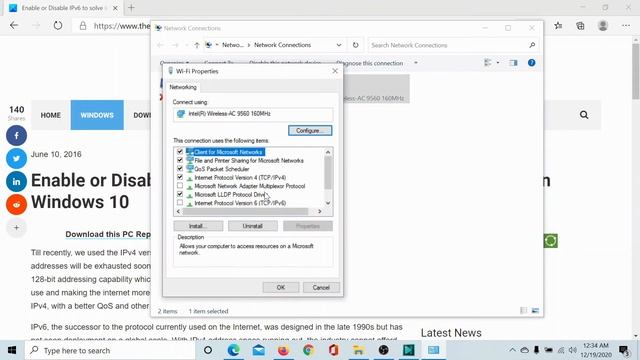Open the action center notifications
640x360 pixels.
(624, 350)
